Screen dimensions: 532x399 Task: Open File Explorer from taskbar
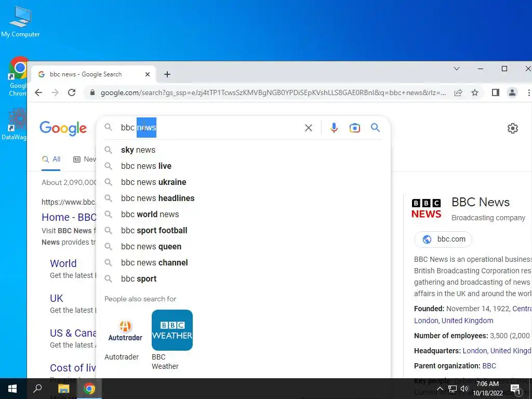[63, 389]
